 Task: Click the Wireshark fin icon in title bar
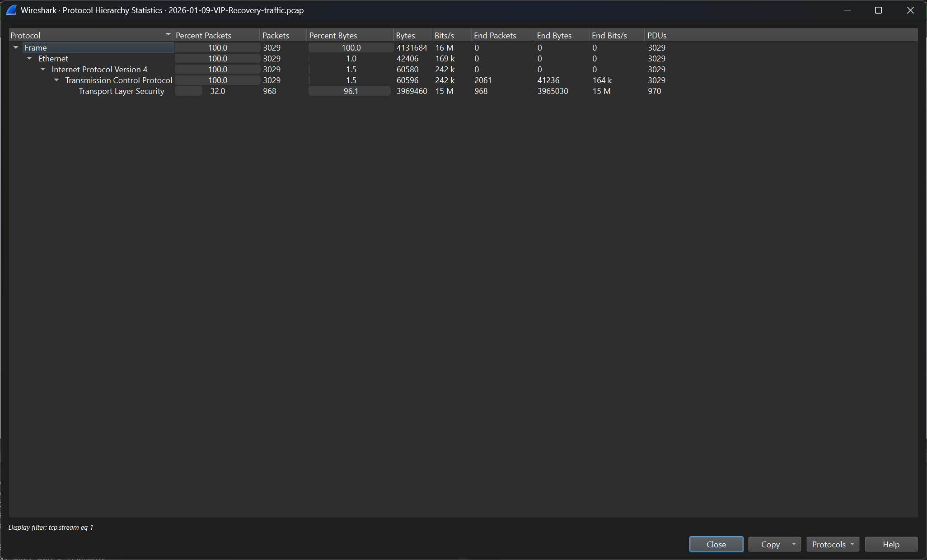coord(11,10)
